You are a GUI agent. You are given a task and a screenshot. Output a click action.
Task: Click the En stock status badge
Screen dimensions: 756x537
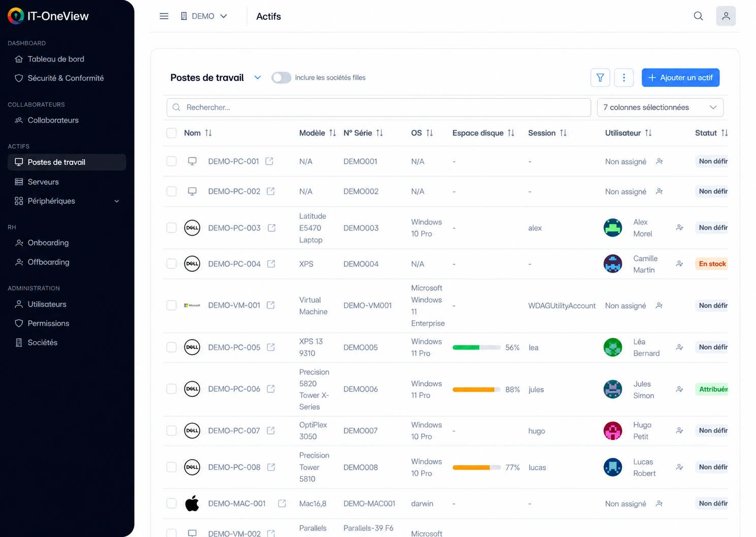712,264
